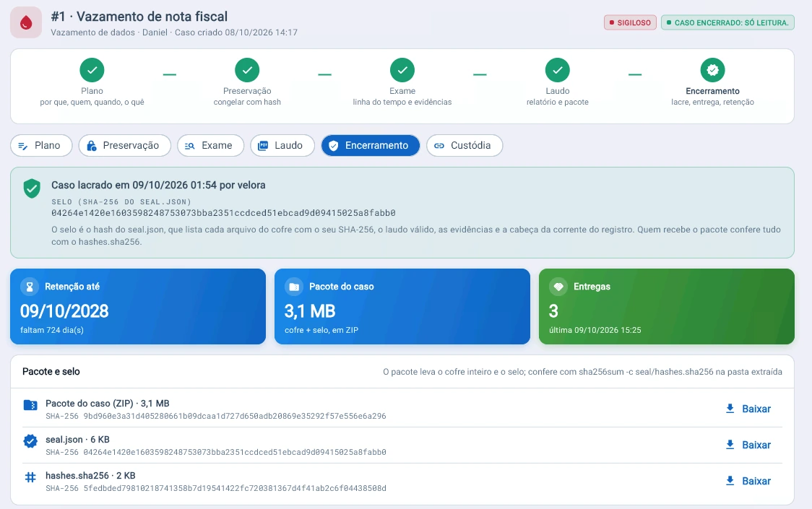
Task: Click the sha256sum verification hint text
Action: click(582, 372)
